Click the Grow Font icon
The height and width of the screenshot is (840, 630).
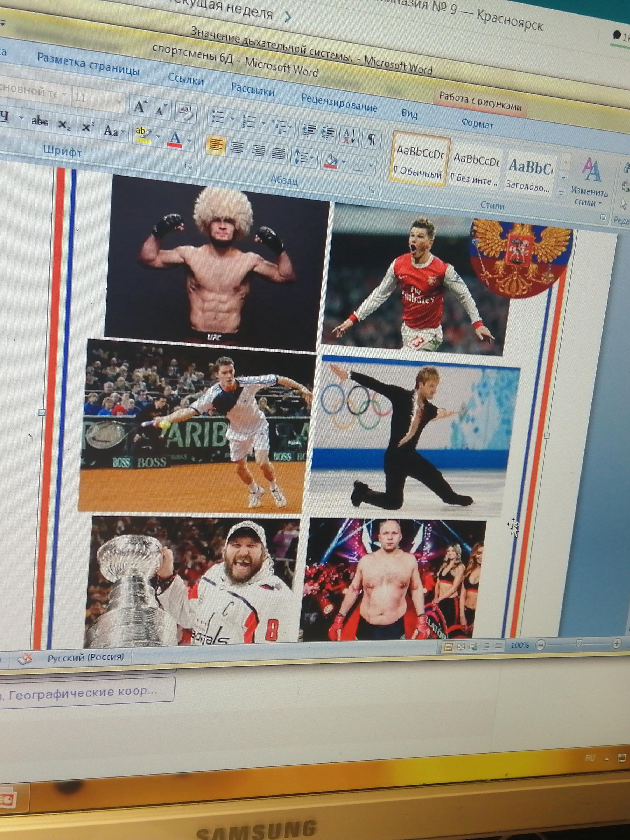coord(139,107)
